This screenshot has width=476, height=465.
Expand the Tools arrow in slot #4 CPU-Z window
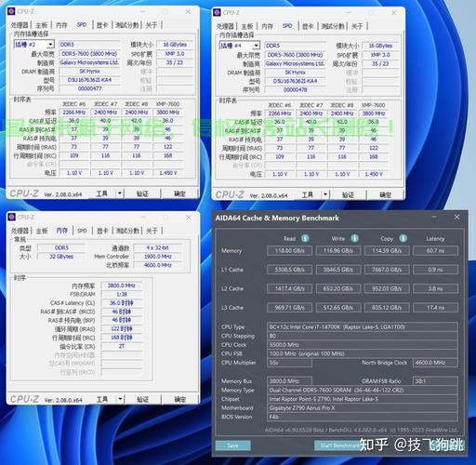pyautogui.click(x=325, y=194)
